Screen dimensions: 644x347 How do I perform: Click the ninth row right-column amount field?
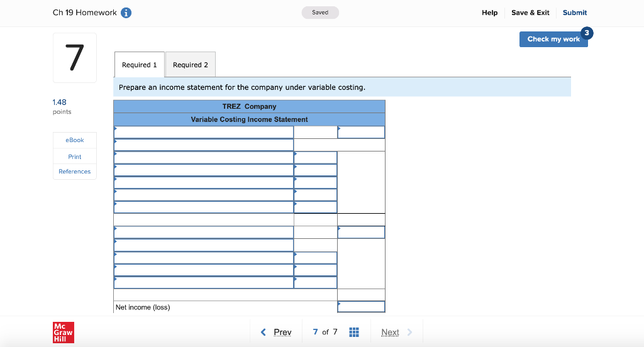coord(361,233)
